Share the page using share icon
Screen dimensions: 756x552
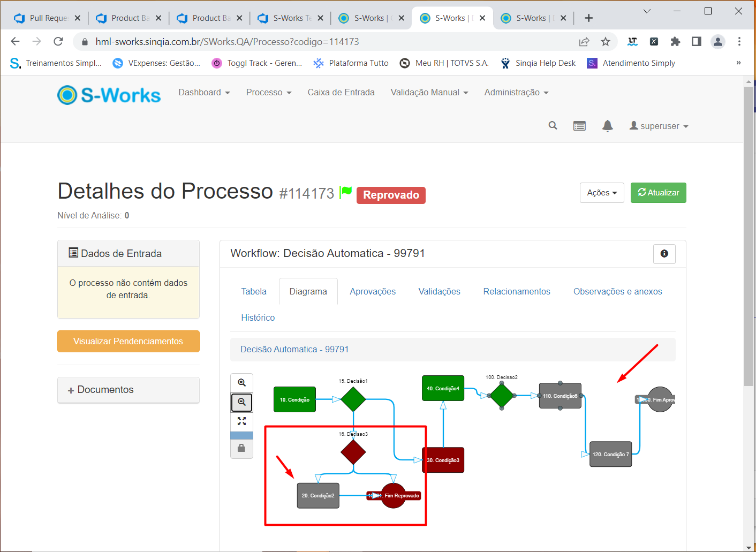pos(584,42)
